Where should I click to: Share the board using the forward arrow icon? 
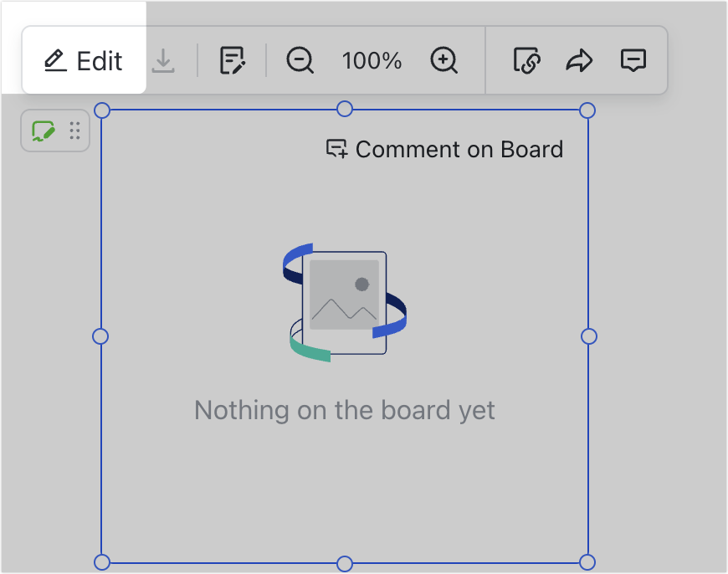(578, 59)
